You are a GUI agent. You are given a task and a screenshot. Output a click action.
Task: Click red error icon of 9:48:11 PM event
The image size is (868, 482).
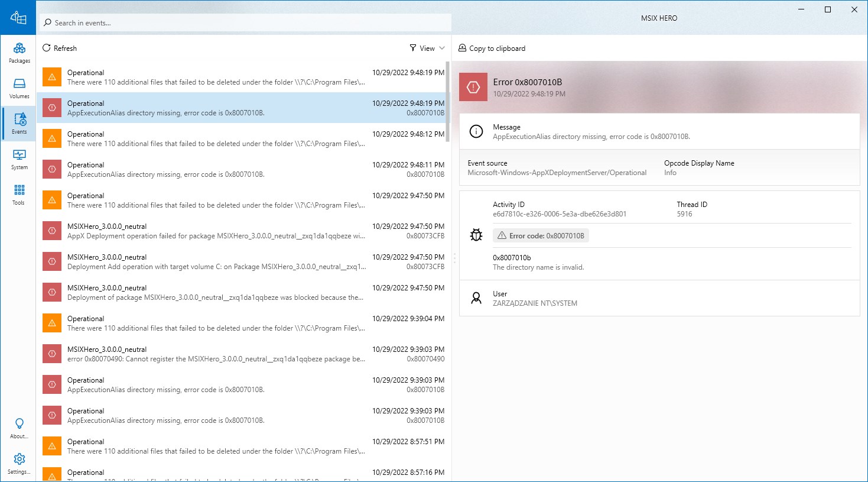pyautogui.click(x=52, y=169)
